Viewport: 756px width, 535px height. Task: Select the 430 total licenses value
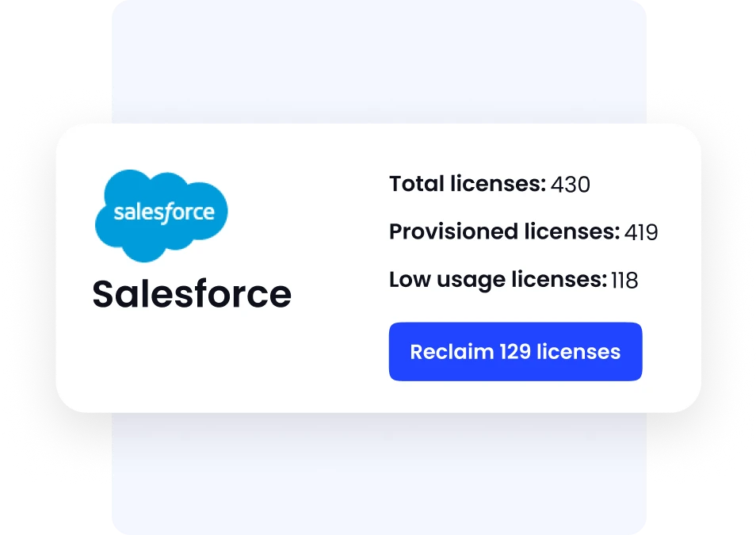pyautogui.click(x=571, y=185)
